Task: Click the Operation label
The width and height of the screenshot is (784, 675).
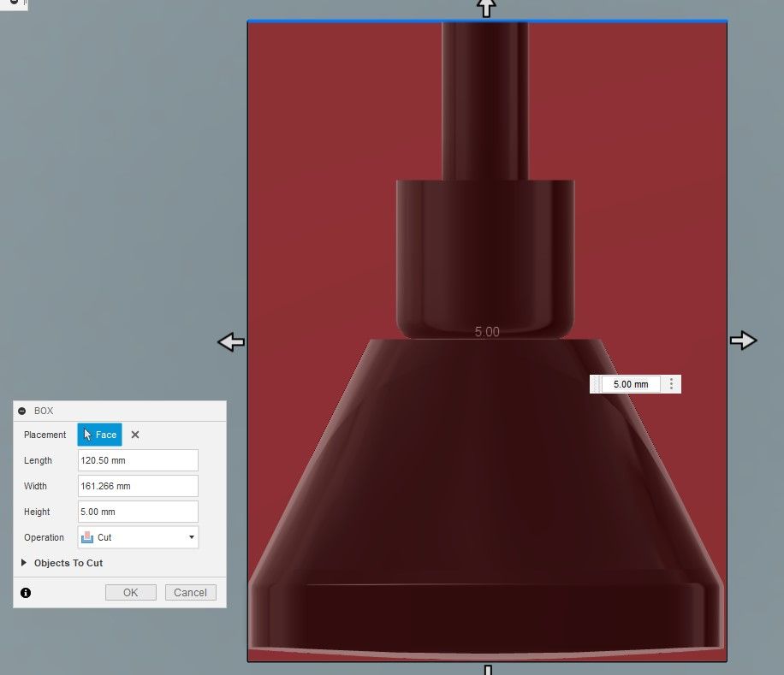Action: click(x=44, y=537)
